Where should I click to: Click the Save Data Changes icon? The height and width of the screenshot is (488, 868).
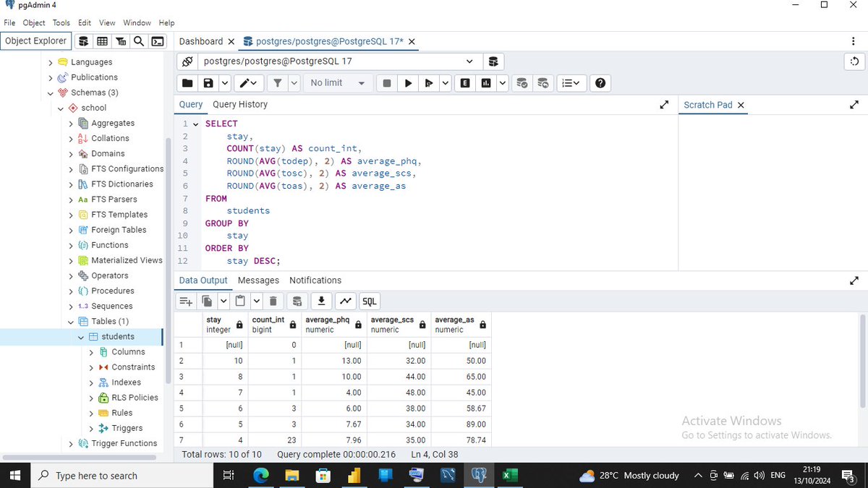[x=296, y=301]
